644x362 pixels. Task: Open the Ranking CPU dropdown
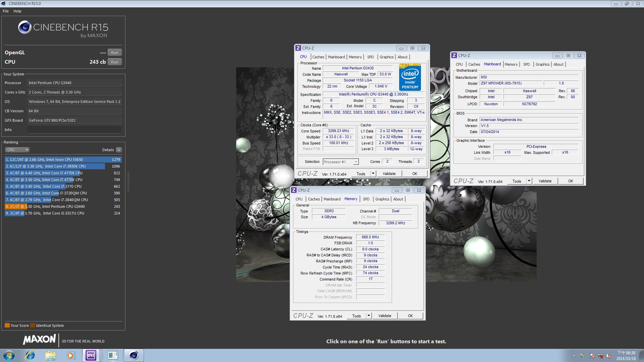click(17, 150)
